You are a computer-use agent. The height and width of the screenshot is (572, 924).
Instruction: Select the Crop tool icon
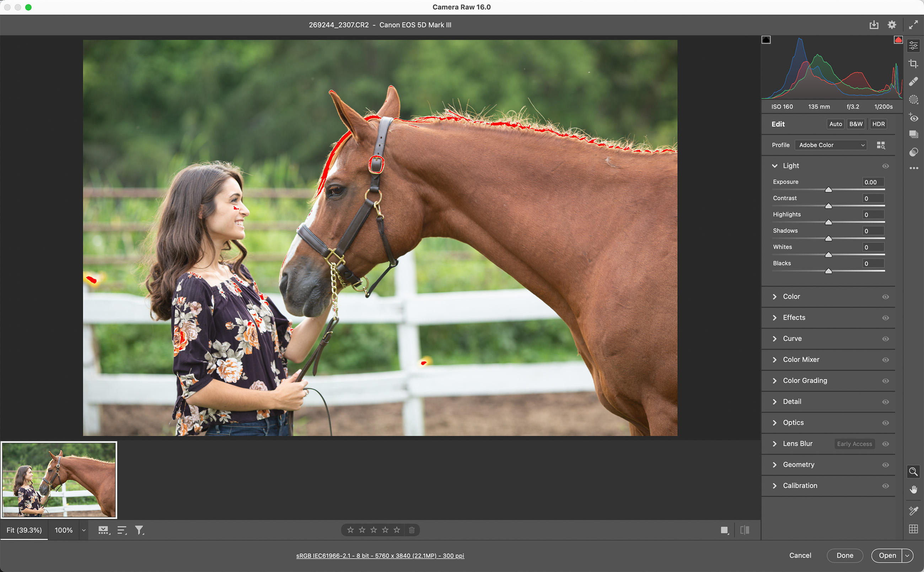913,64
